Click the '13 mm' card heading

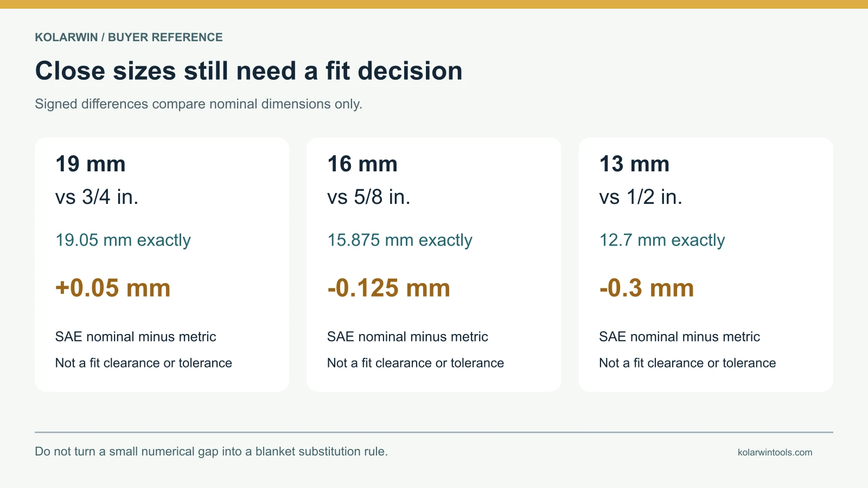pyautogui.click(x=634, y=164)
